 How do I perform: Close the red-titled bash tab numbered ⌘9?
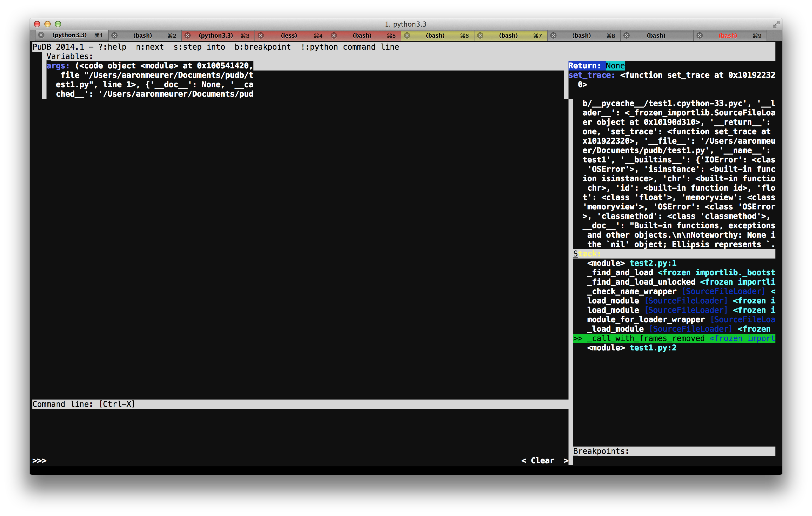700,36
